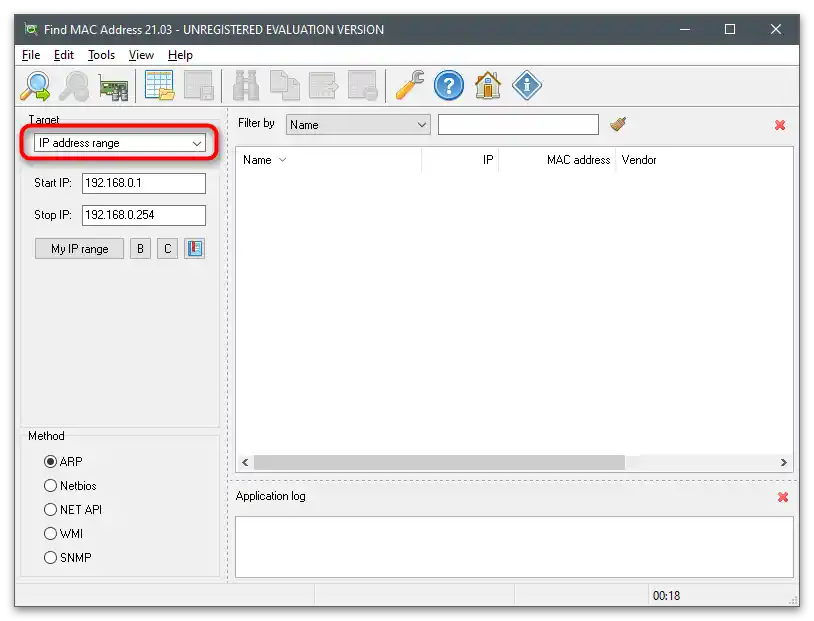
Task: Open Target IP address range dropdown
Action: point(119,143)
